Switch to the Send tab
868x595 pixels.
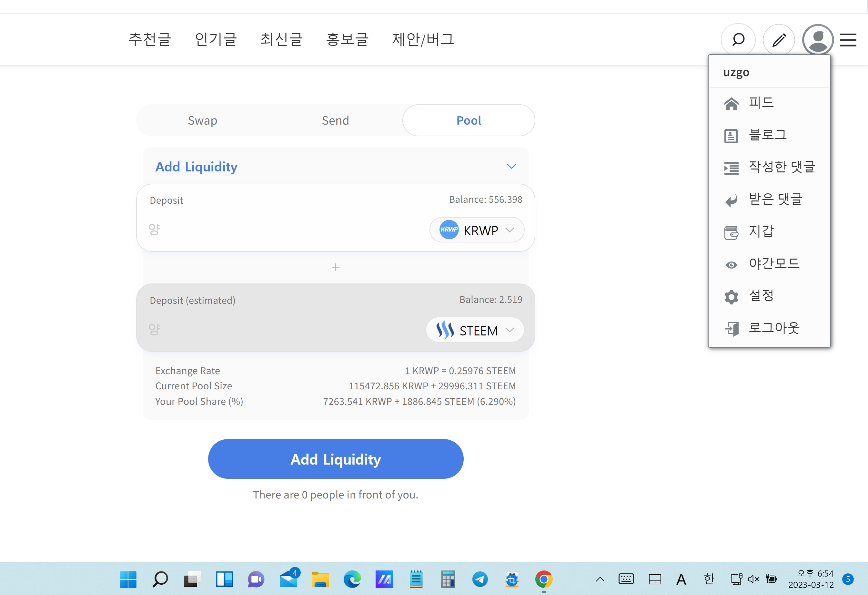[335, 121]
